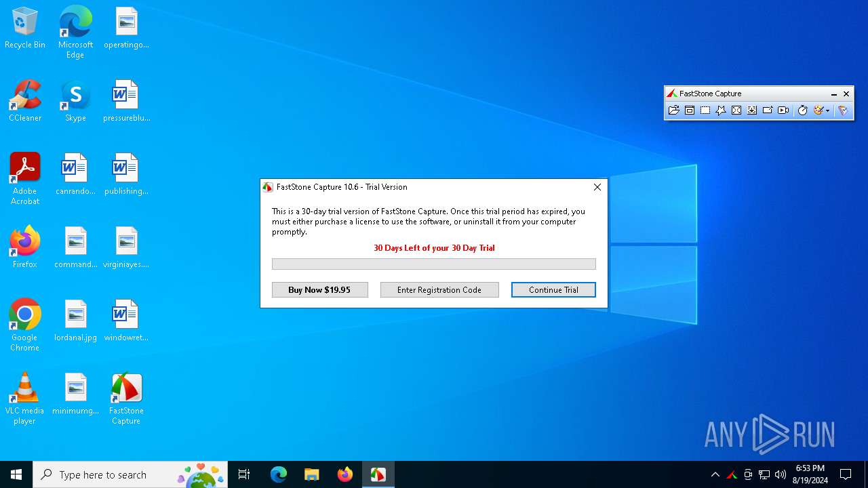Select Capture Freehand Region tool

point(721,110)
